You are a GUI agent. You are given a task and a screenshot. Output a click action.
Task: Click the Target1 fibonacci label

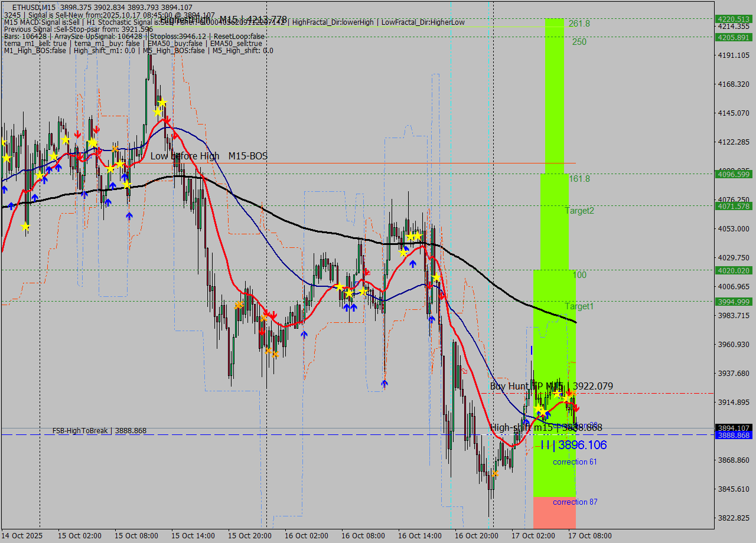[579, 306]
